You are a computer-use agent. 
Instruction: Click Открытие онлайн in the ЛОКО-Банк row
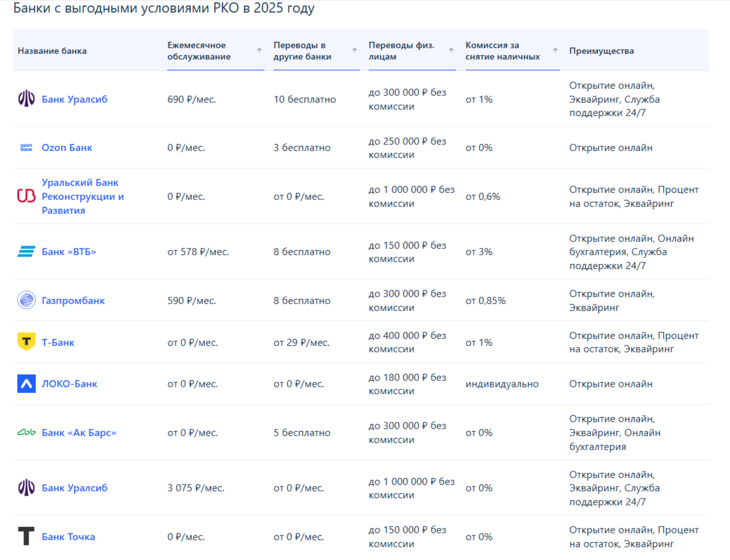[x=611, y=383]
